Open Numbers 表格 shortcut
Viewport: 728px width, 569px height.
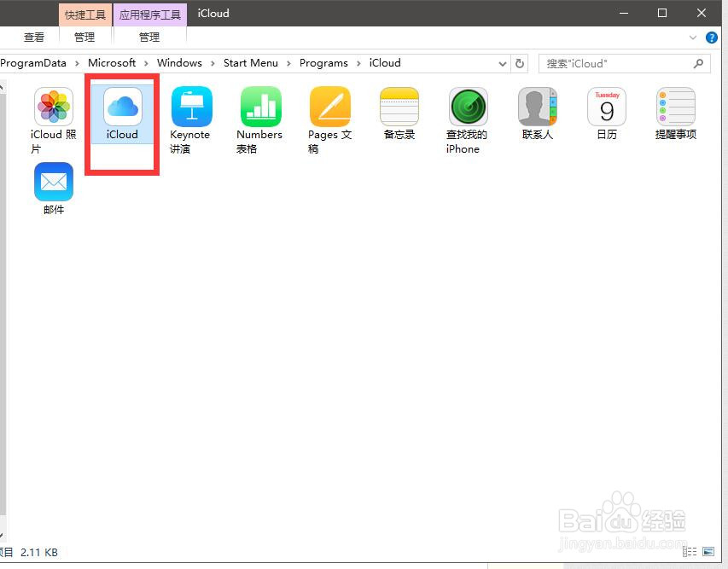click(x=260, y=120)
